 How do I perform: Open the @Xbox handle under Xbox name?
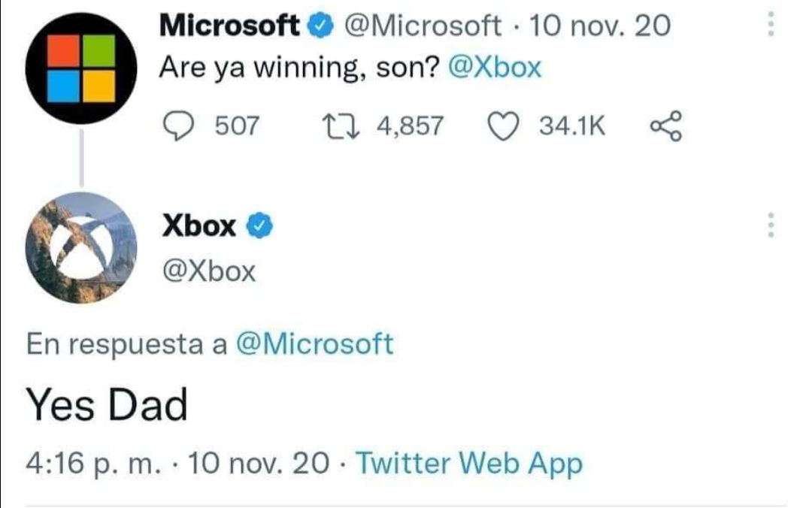209,271
